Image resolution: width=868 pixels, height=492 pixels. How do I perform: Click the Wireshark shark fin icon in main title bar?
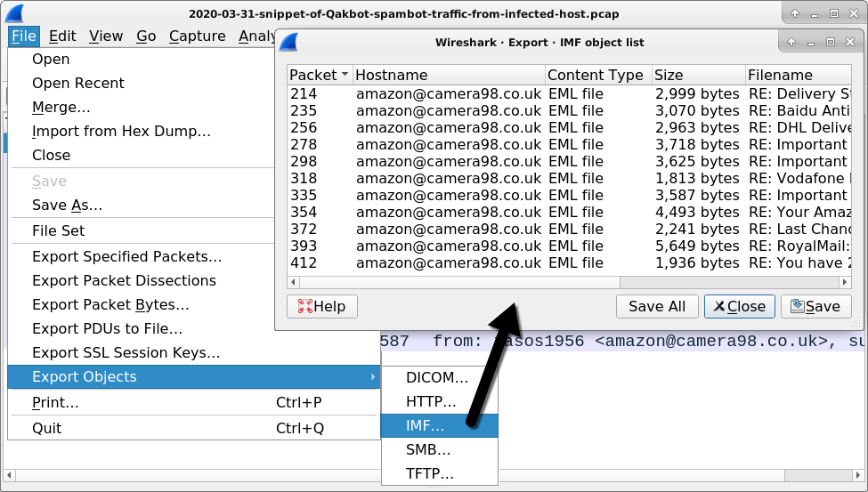[x=14, y=13]
